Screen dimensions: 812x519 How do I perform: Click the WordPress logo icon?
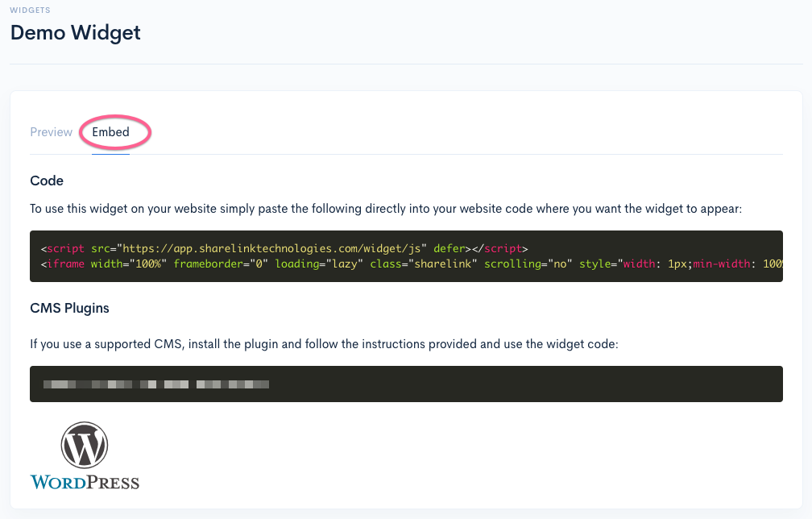[x=85, y=443]
